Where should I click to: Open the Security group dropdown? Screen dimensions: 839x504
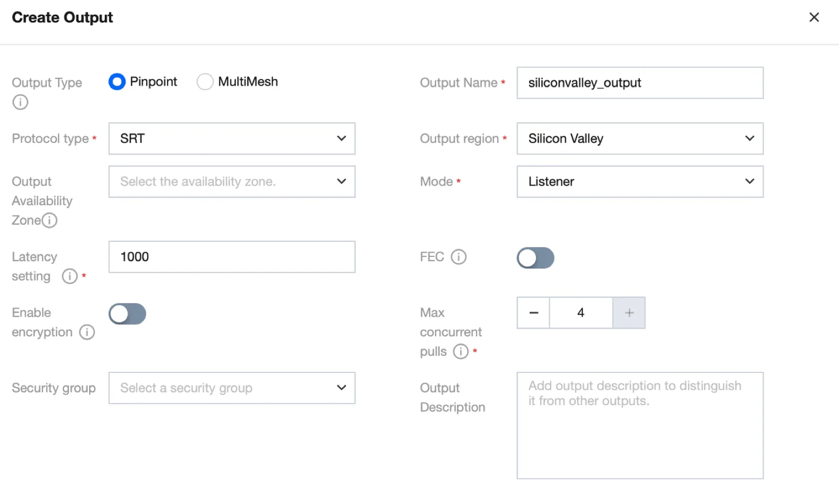point(232,388)
